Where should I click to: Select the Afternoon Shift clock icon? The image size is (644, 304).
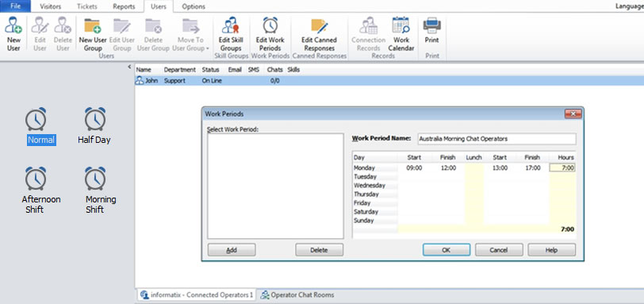[36, 179]
